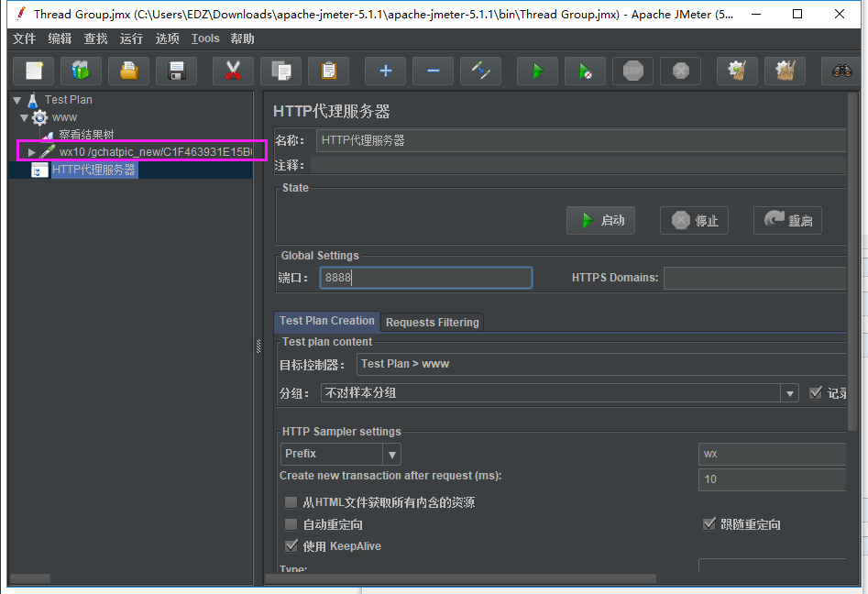Select the Test Plan flask icon
The width and height of the screenshot is (868, 594).
point(33,100)
